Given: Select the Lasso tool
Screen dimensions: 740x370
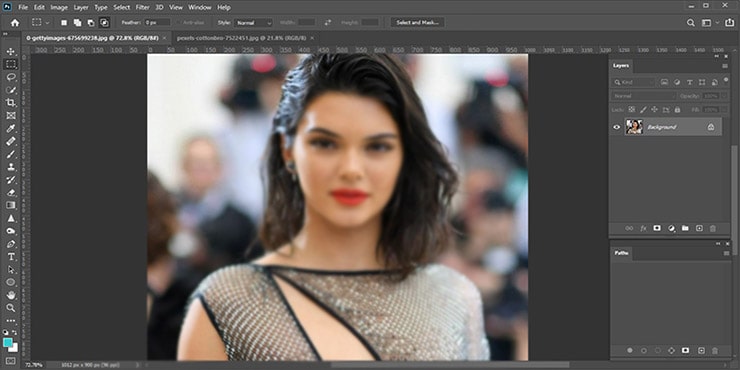Looking at the screenshot, I should coord(11,77).
